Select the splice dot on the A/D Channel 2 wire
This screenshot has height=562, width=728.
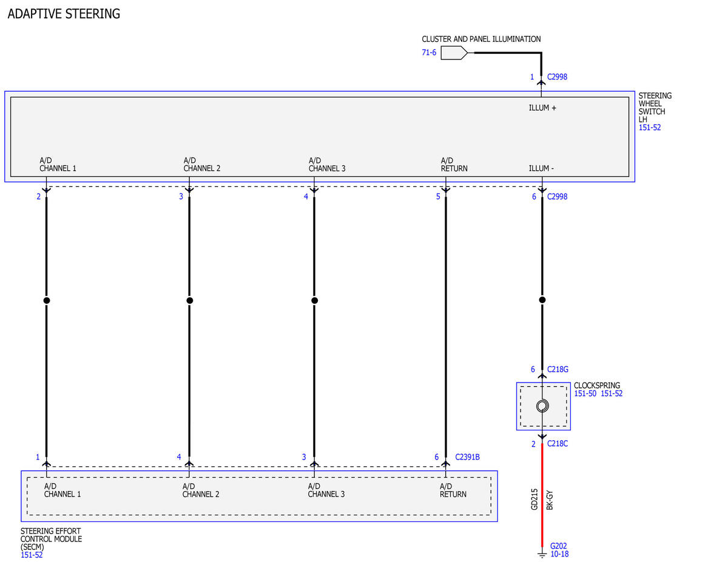[x=189, y=300]
